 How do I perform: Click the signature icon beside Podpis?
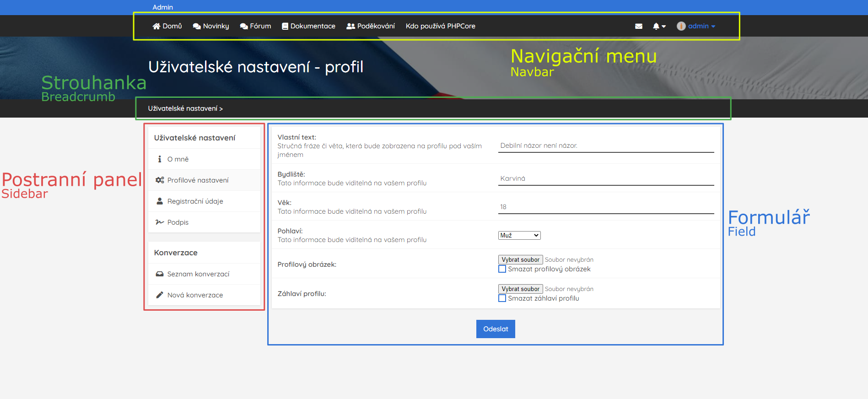pyautogui.click(x=160, y=222)
